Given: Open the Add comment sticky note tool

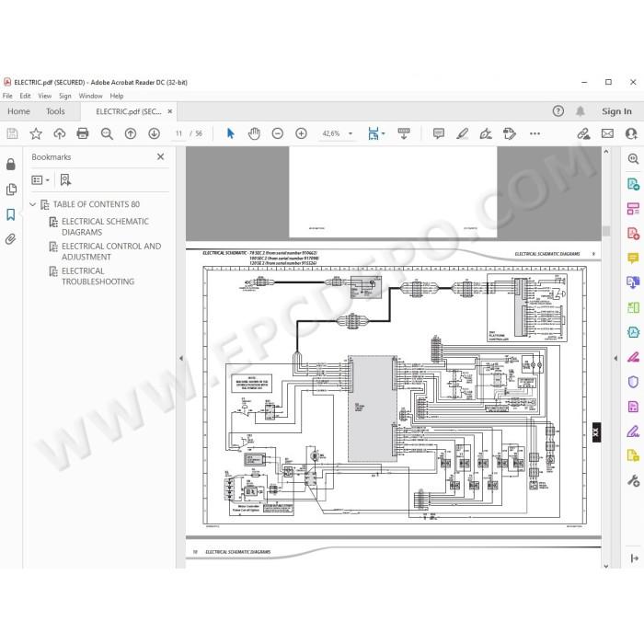Looking at the screenshot, I should (x=438, y=133).
